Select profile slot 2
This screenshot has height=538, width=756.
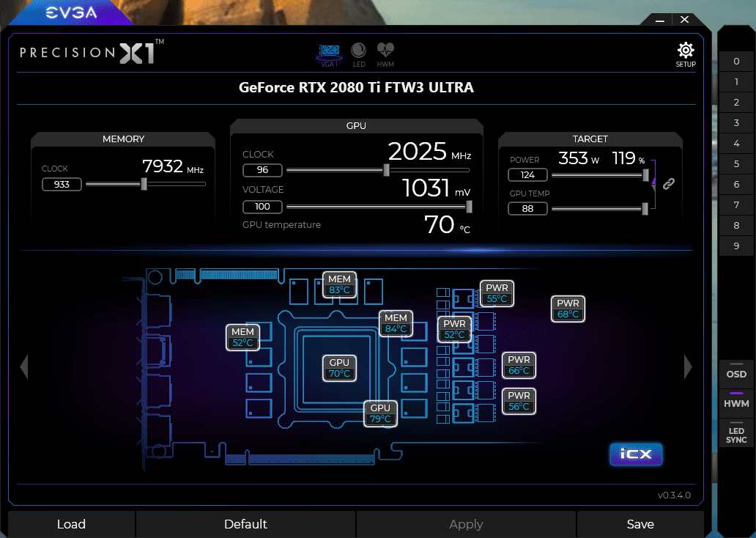736,103
